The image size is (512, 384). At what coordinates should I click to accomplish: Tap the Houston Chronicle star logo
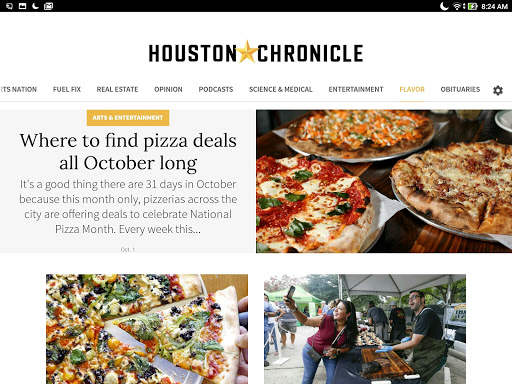247,52
